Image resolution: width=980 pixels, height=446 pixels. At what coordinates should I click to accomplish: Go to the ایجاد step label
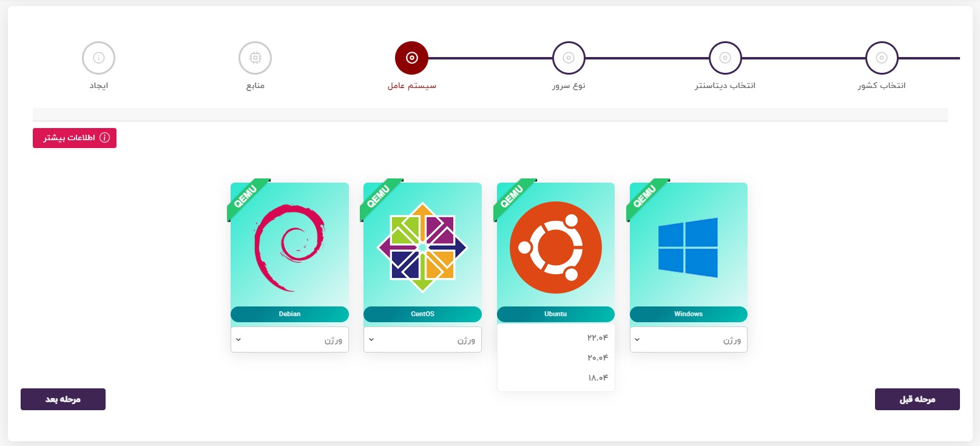click(99, 86)
